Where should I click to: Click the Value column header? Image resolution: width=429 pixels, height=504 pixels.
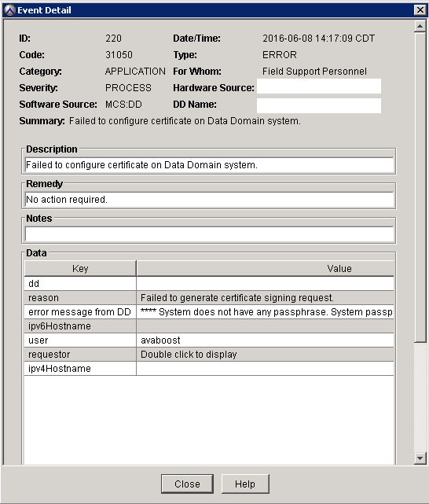tap(266, 268)
